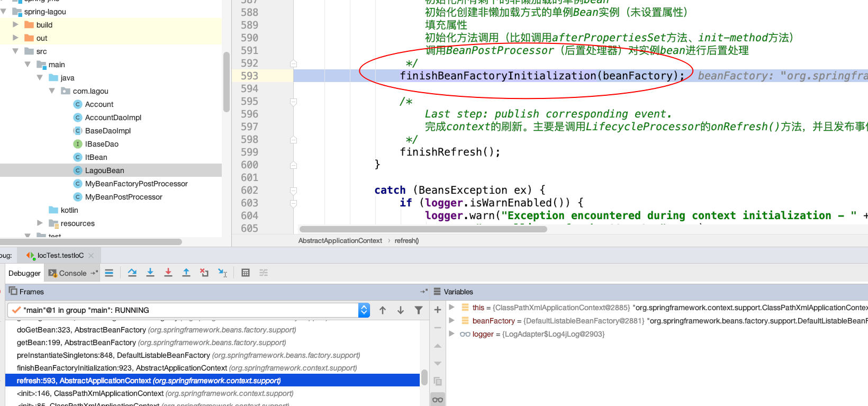Viewport: 868px width, 406px height.
Task: Click the Step Into debugger icon
Action: pos(150,273)
